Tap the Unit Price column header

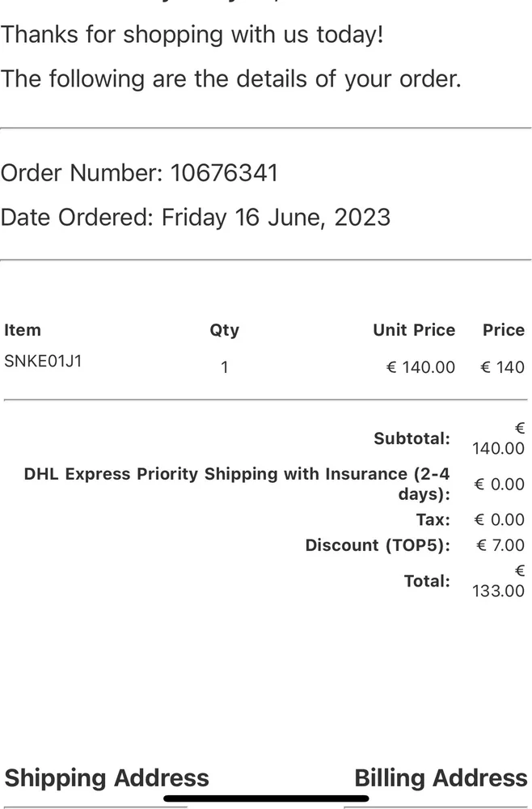coord(414,330)
